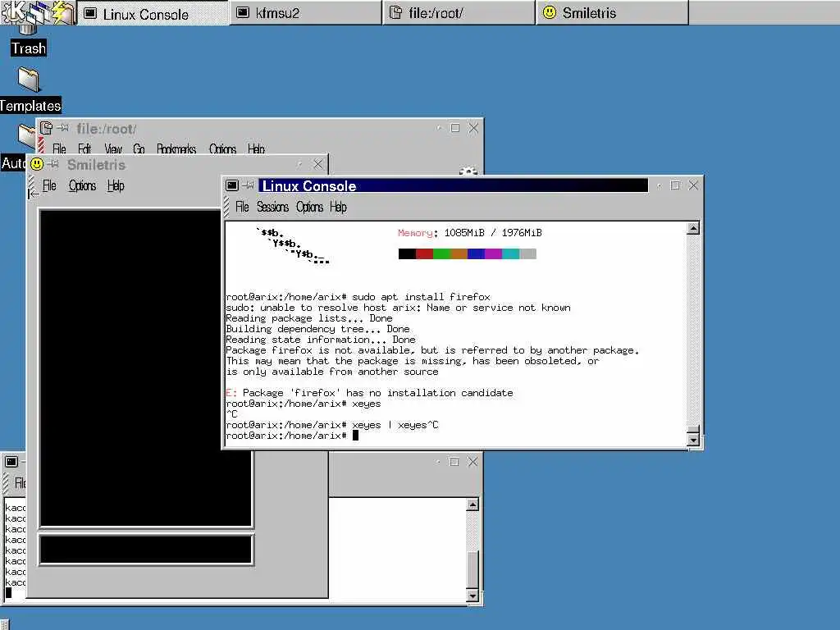Click the blue color block in console
The height and width of the screenshot is (630, 840).
coord(476,254)
